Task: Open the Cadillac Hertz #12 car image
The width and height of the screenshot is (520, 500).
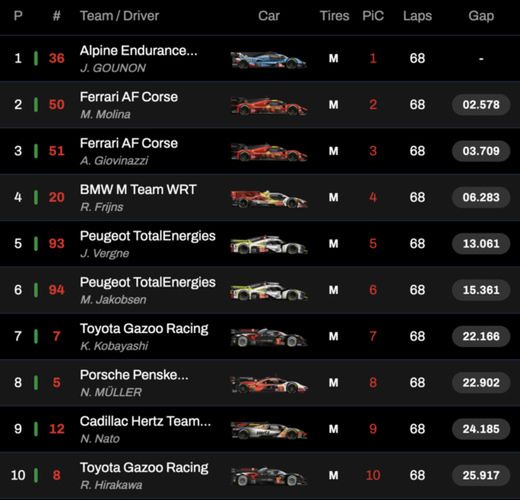Action: pyautogui.click(x=269, y=430)
